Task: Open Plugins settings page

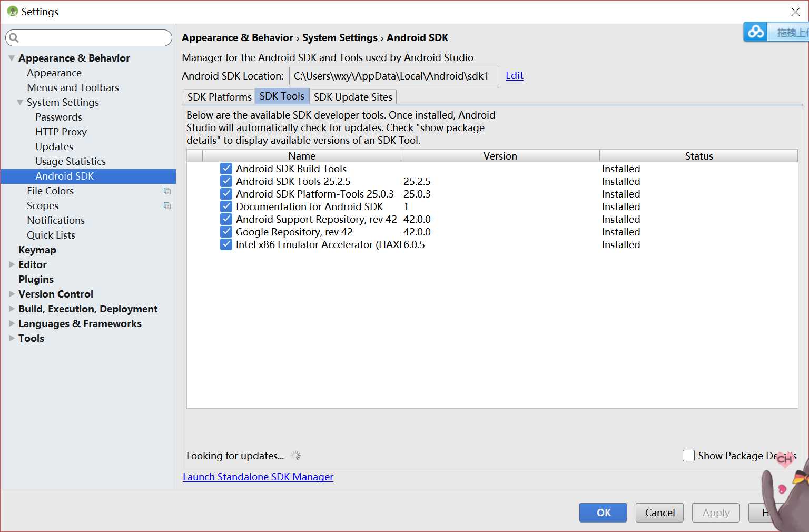Action: (36, 279)
